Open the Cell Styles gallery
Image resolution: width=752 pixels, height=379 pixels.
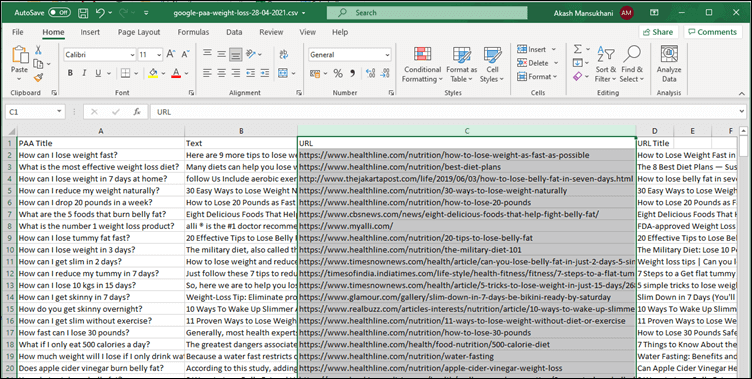click(492, 65)
